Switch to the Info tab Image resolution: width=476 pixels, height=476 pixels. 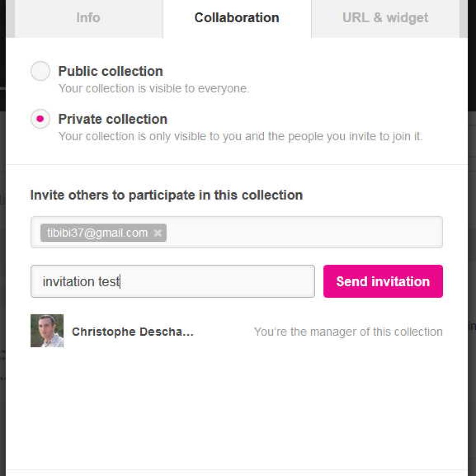point(88,18)
